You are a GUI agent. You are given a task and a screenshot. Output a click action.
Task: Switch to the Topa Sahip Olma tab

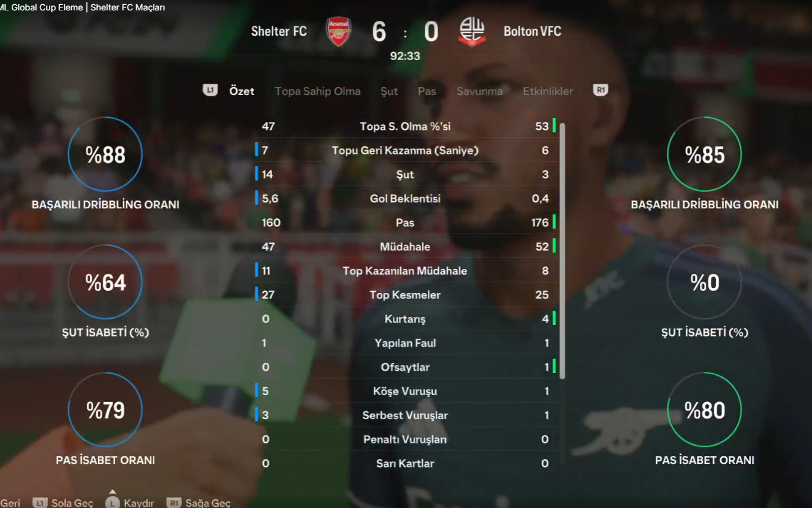tap(317, 91)
